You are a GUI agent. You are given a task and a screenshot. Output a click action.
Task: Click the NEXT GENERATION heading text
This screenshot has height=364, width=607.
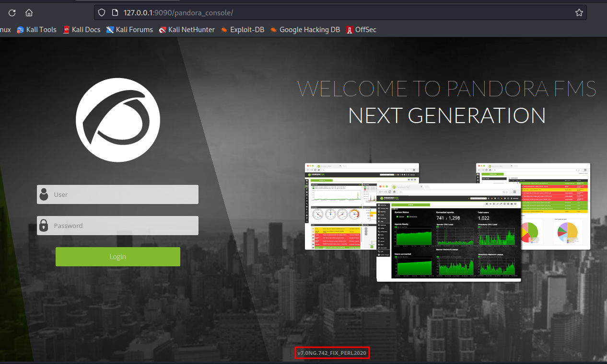(x=447, y=116)
